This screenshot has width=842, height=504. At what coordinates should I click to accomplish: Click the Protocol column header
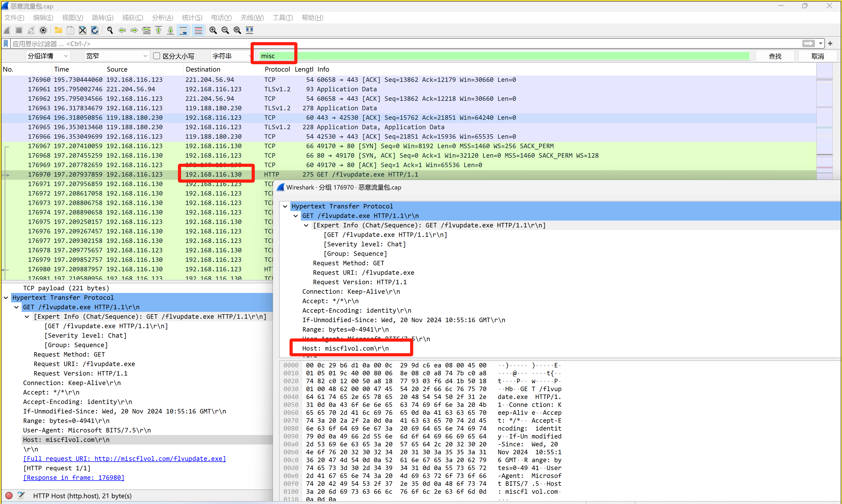(x=277, y=69)
